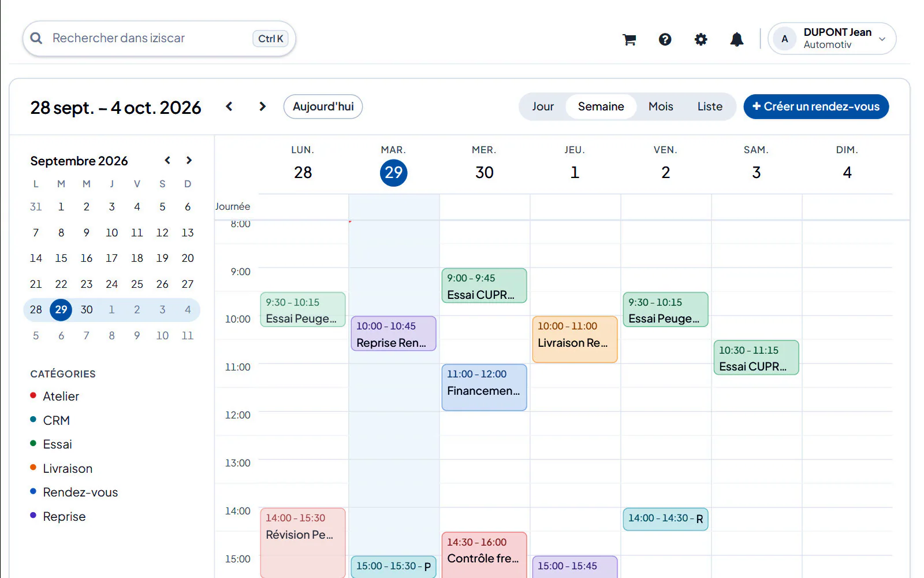The image size is (924, 578).
Task: Open the 11:00 - 12:00 Financement event
Action: (484, 387)
